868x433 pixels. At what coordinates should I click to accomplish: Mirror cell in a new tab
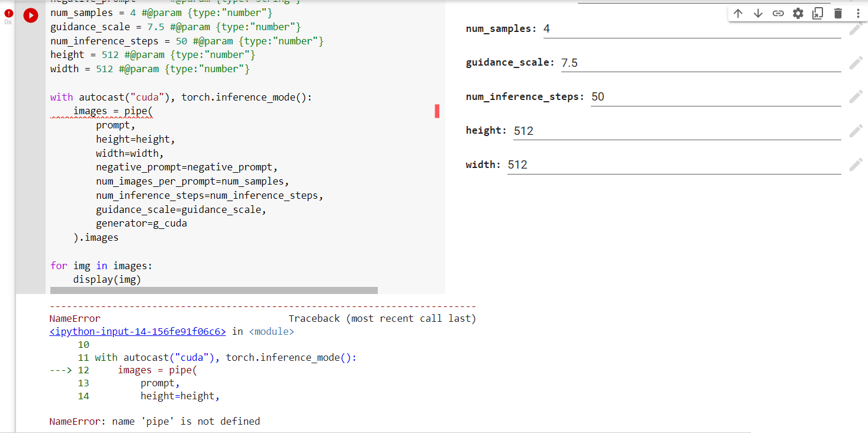point(818,12)
